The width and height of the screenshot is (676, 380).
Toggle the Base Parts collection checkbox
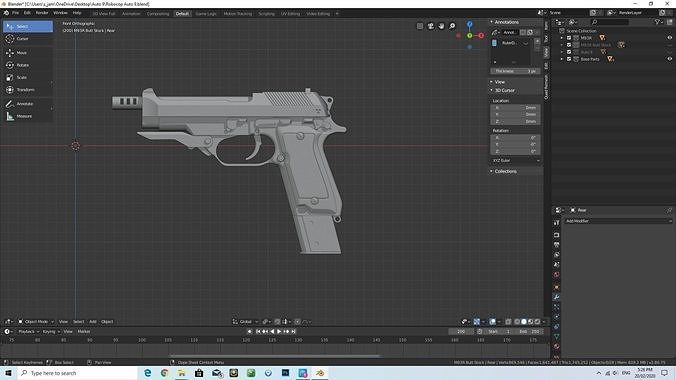click(x=569, y=59)
